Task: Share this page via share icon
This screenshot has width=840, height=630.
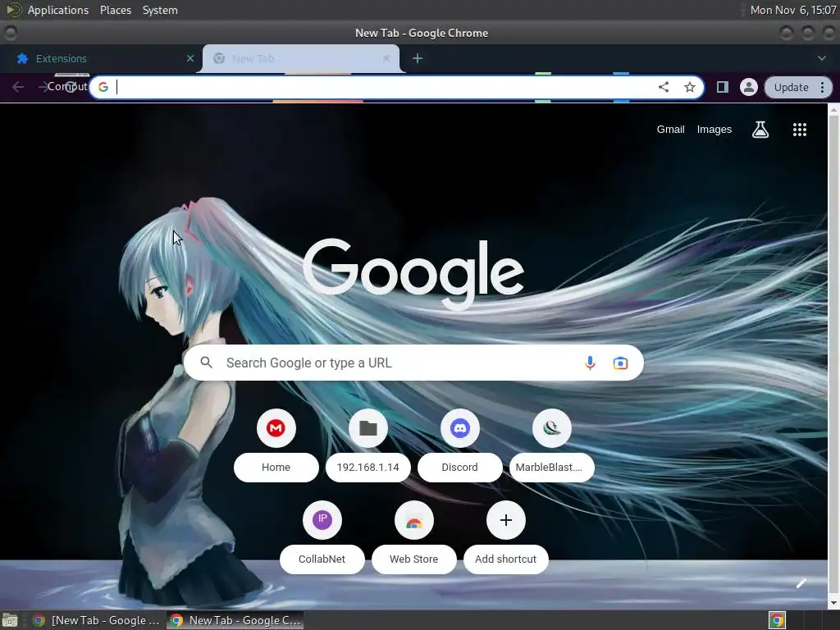Action: [x=663, y=87]
